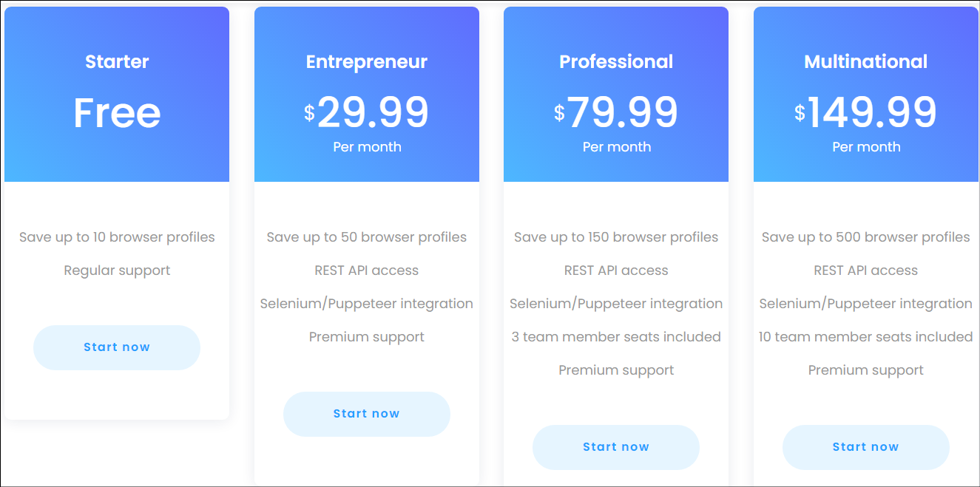This screenshot has width=980, height=487.
Task: Click 'Save up to 10 browser profiles' text
Action: point(116,237)
